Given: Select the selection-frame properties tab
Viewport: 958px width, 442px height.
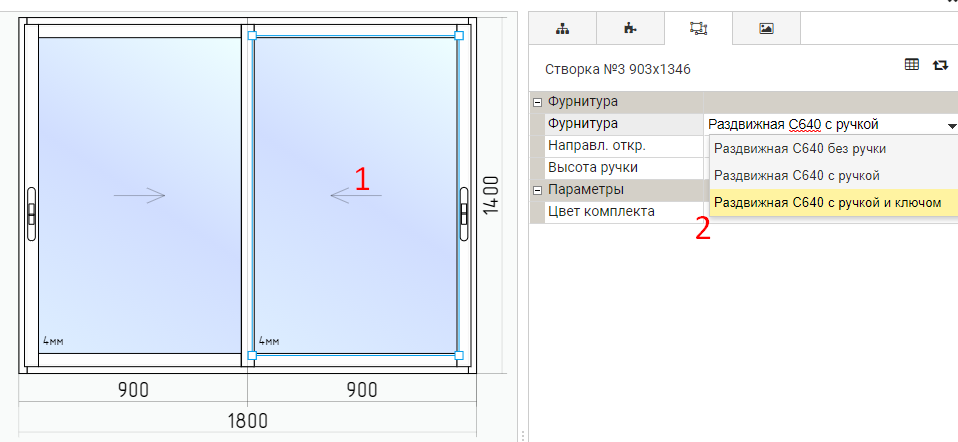Looking at the screenshot, I should (x=698, y=28).
